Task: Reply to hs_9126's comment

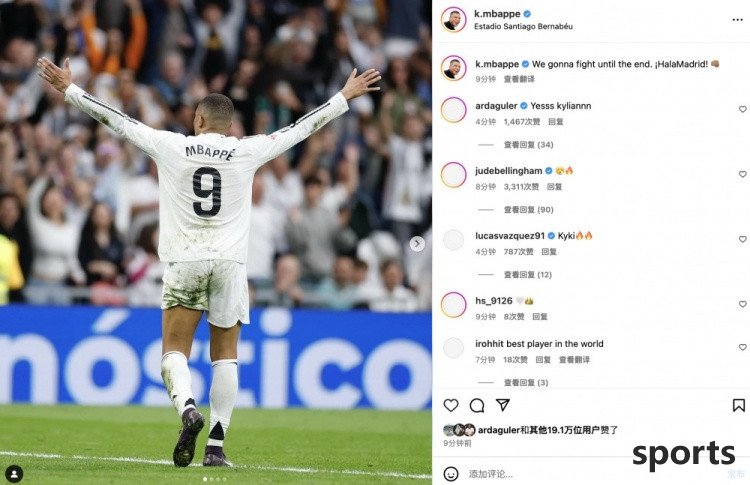Action: tap(540, 317)
